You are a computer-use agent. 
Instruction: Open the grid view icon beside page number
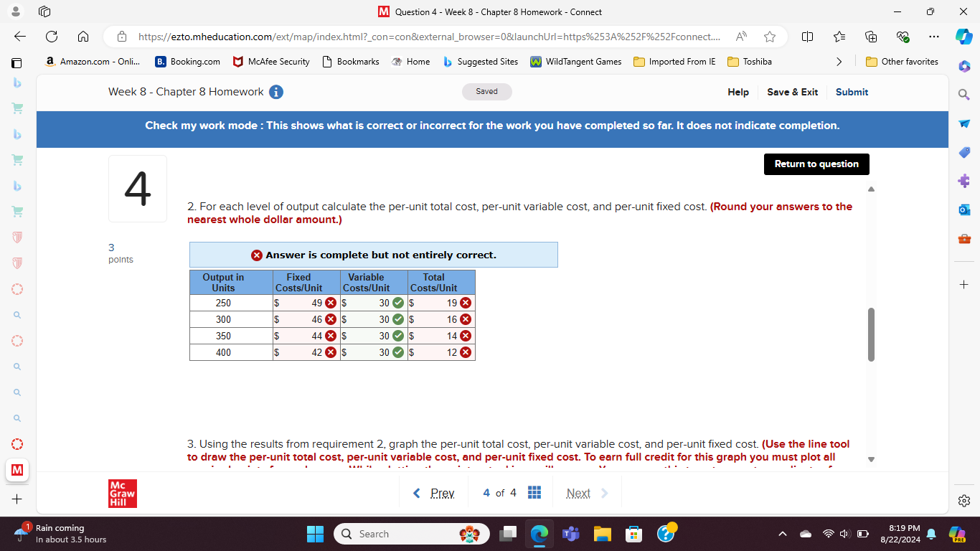click(534, 492)
